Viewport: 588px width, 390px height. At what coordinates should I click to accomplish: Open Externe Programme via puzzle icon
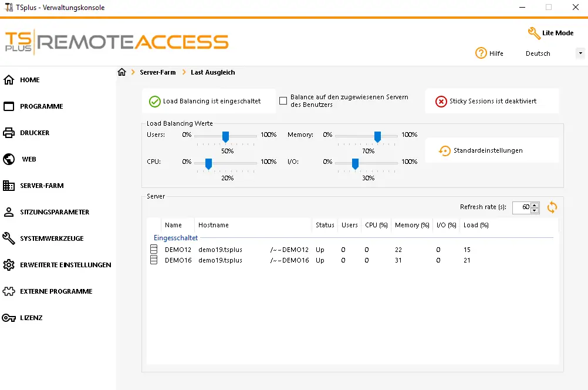point(9,291)
